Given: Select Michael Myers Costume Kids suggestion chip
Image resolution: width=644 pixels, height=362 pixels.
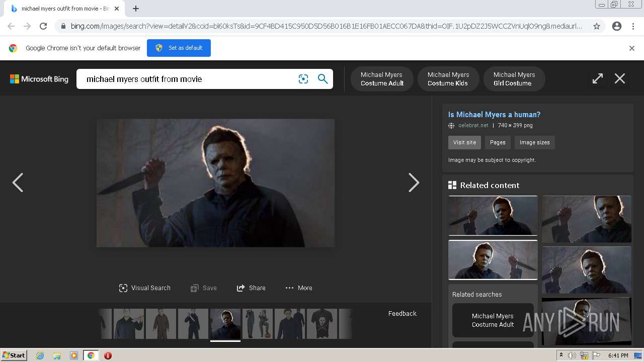Looking at the screenshot, I should coord(448,79).
